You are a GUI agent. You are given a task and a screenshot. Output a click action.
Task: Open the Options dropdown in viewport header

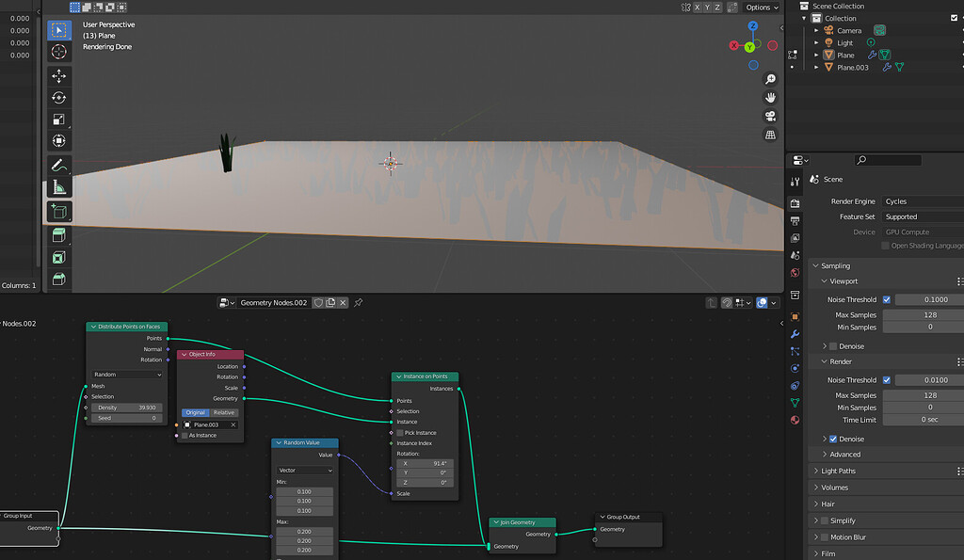click(x=762, y=8)
